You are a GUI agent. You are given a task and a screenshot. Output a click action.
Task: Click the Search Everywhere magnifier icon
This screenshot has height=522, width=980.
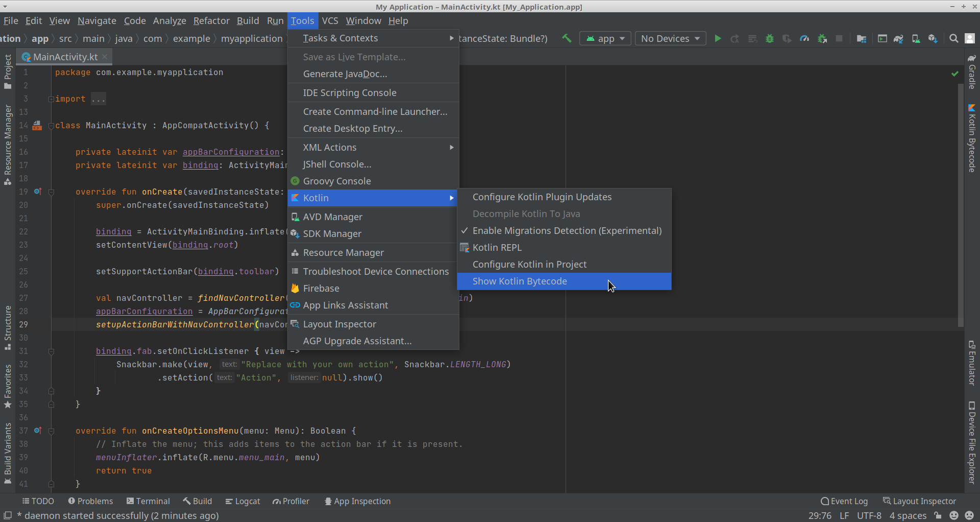(953, 38)
